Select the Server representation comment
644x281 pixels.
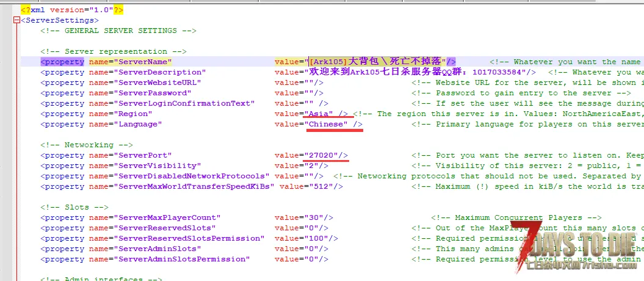click(x=114, y=51)
